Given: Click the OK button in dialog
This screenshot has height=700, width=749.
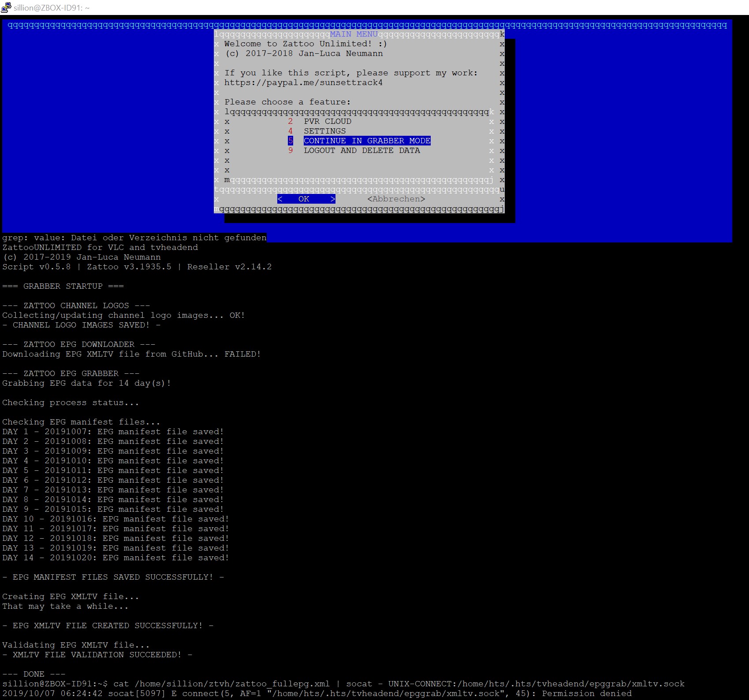Looking at the screenshot, I should pos(306,199).
